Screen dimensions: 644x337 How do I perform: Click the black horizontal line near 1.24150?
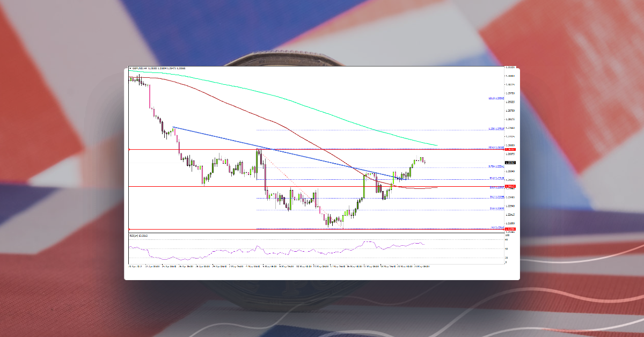tap(322, 186)
